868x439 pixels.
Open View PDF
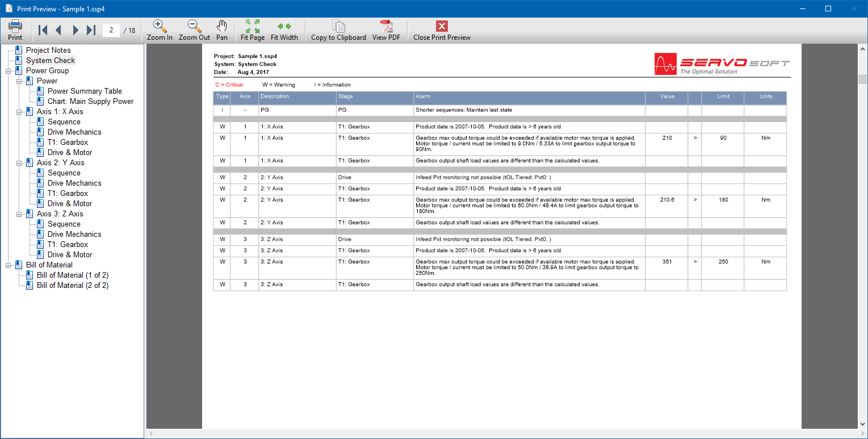(386, 26)
